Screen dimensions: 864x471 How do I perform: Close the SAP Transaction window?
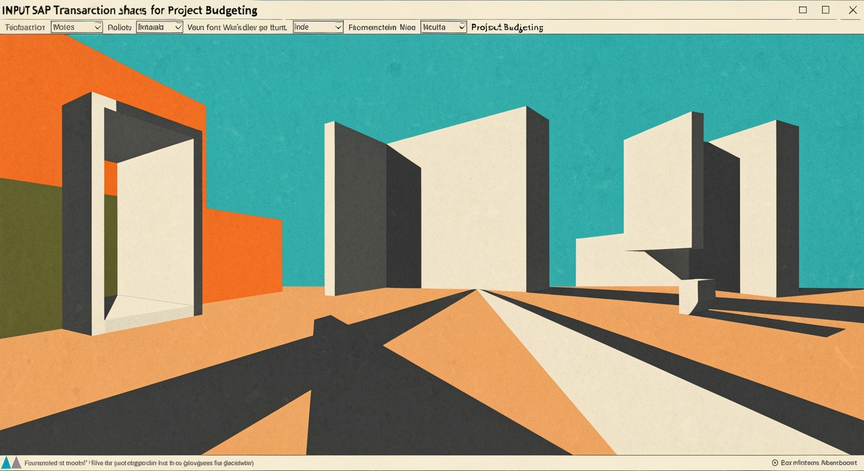[x=852, y=10]
